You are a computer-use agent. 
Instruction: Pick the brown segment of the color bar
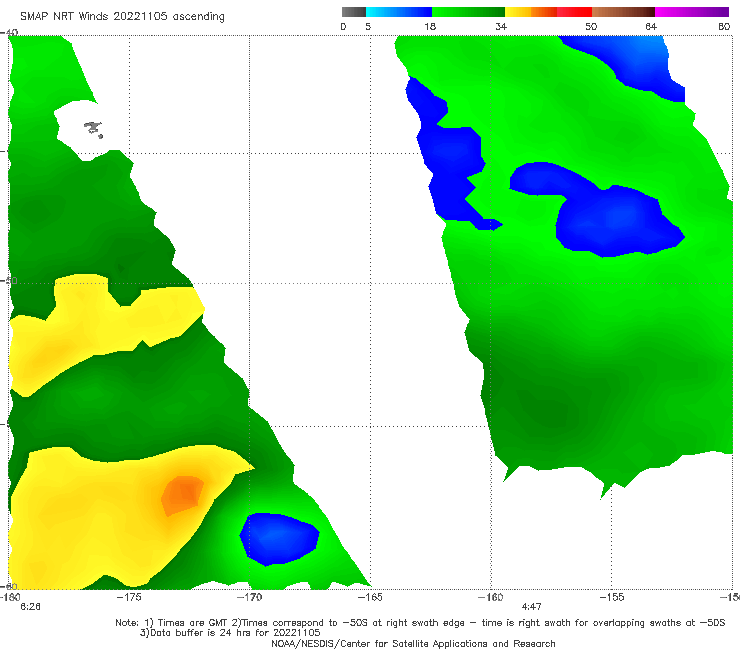[x=623, y=12]
